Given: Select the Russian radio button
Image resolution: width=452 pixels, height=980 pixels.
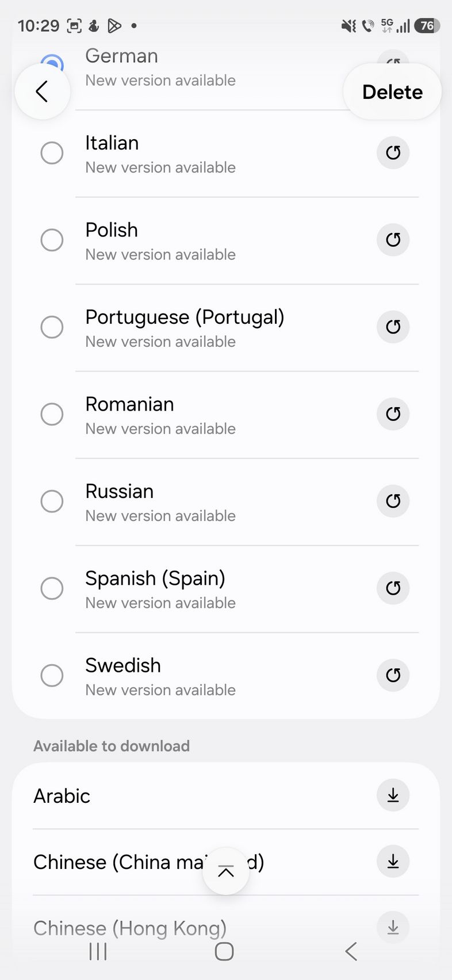Looking at the screenshot, I should pyautogui.click(x=52, y=501).
